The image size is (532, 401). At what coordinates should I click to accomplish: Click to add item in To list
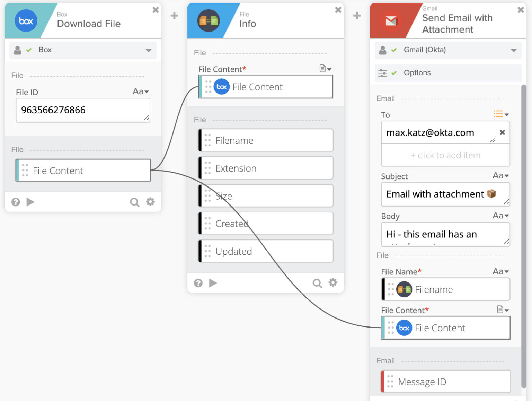coord(445,155)
